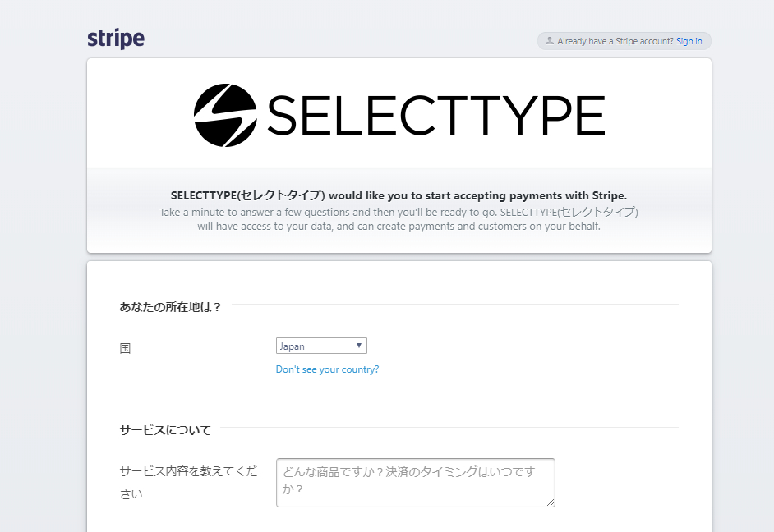Click the Stripe logo in the header

[x=116, y=39]
